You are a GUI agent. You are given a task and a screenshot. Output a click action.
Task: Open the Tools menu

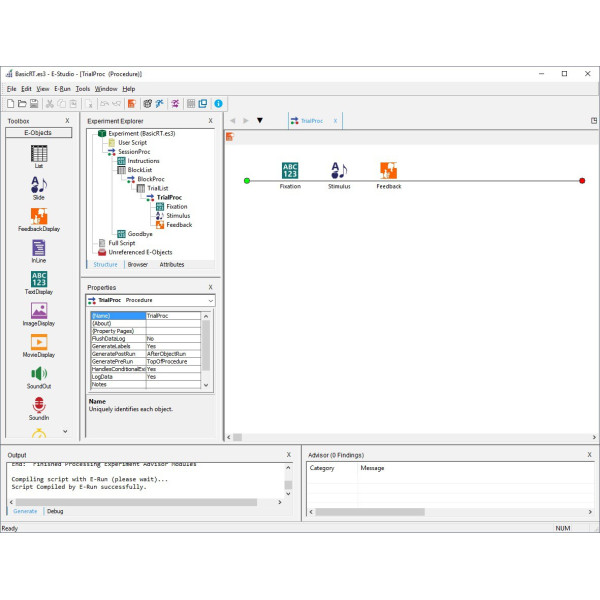pos(83,89)
